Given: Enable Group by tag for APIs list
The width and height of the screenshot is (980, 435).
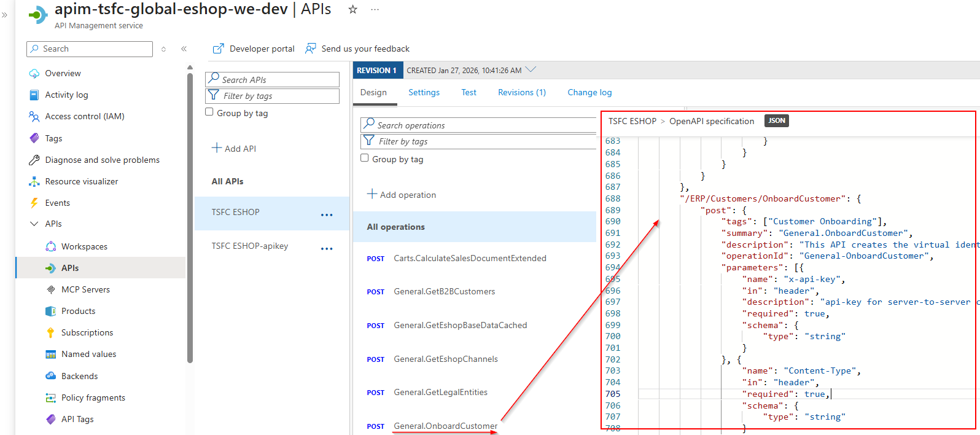Looking at the screenshot, I should 209,112.
